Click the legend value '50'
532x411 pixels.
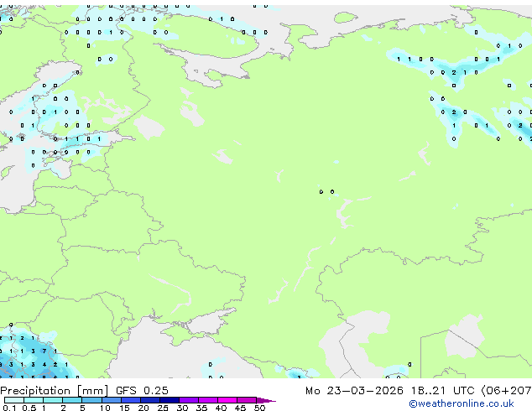260,408
